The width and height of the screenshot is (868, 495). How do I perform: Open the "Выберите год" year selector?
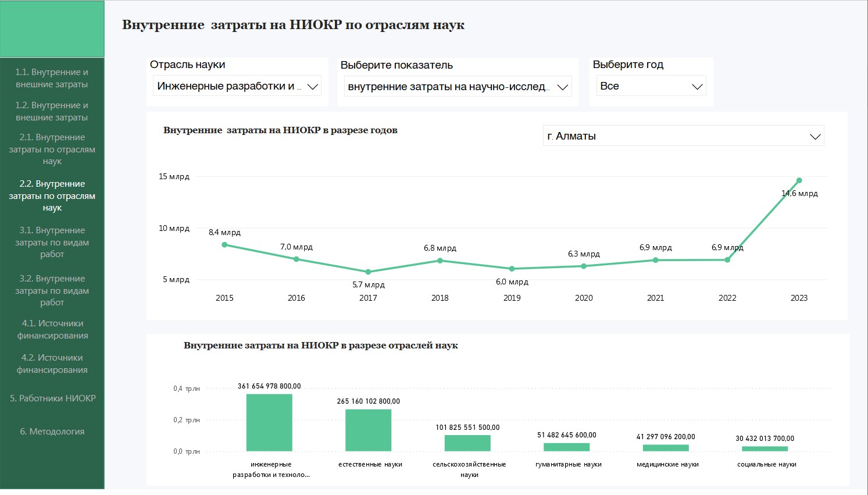[651, 86]
